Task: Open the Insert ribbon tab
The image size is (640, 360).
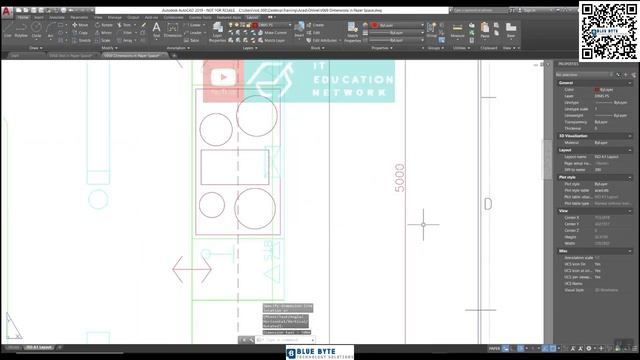Action: pos(39,18)
